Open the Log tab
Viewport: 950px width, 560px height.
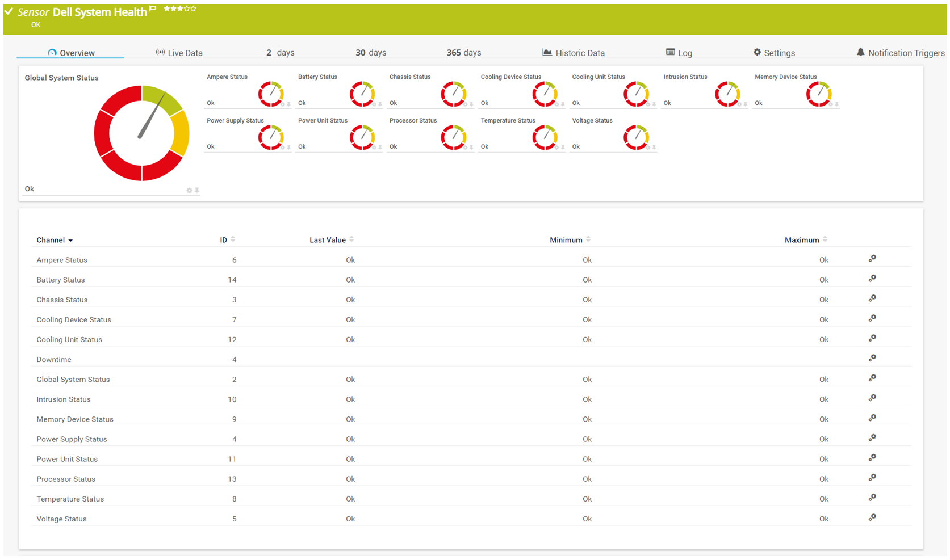point(684,52)
